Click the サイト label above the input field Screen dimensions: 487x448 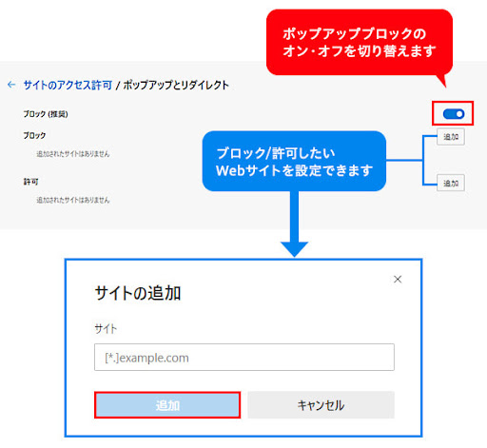(x=106, y=328)
